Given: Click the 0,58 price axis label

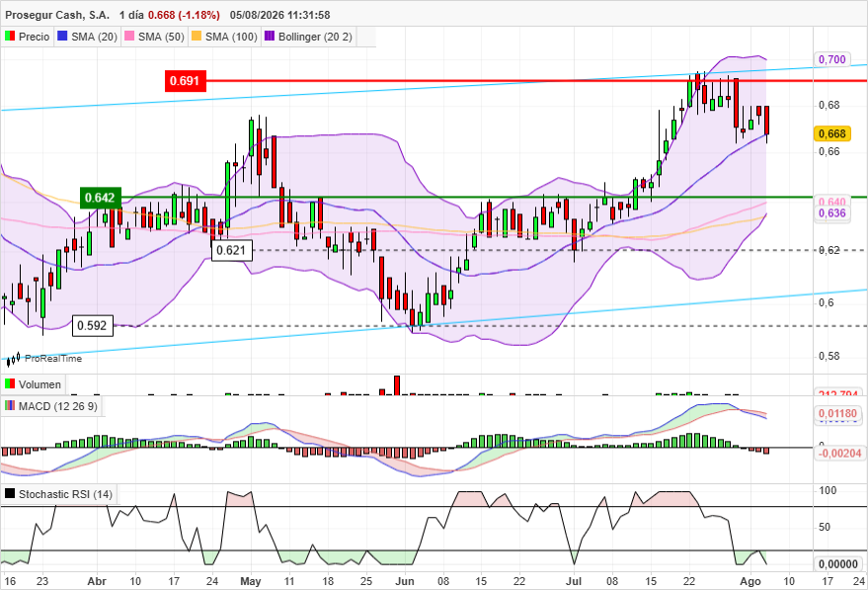Looking at the screenshot, I should point(829,356).
